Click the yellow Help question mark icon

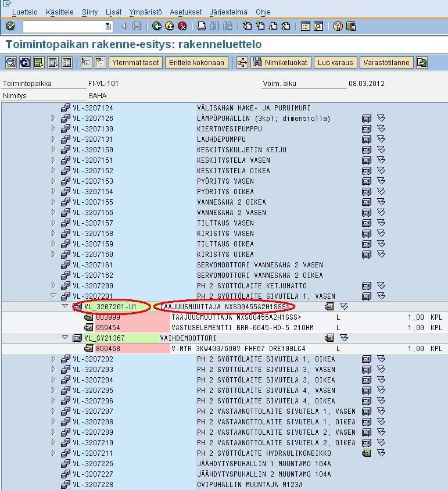pyautogui.click(x=338, y=26)
